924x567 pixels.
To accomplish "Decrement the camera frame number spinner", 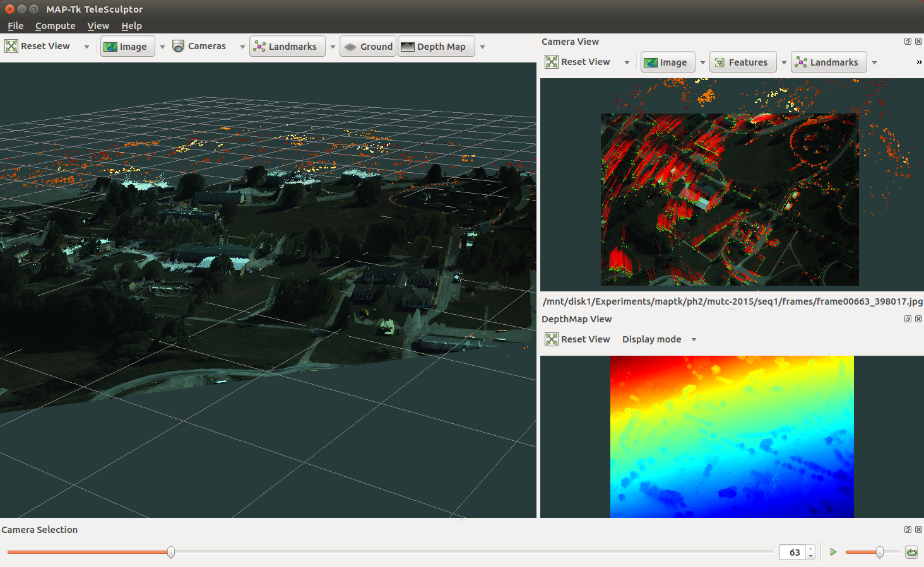I will (811, 556).
